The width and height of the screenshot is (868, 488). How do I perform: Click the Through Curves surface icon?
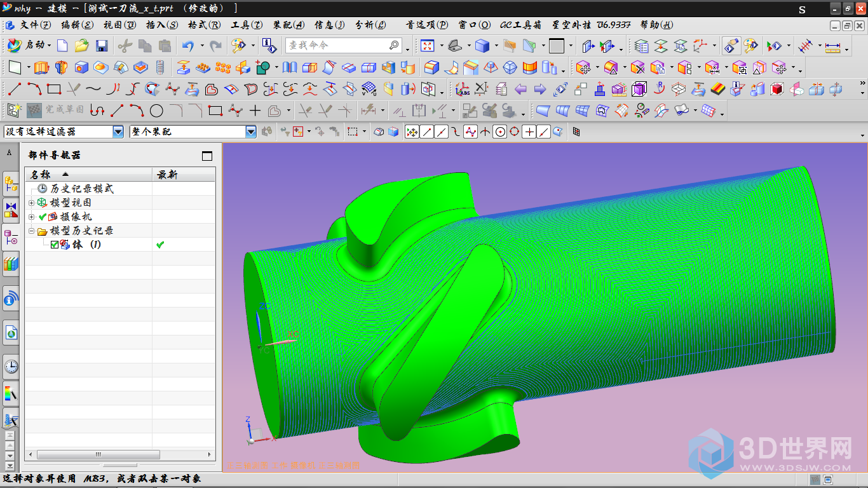(562, 111)
